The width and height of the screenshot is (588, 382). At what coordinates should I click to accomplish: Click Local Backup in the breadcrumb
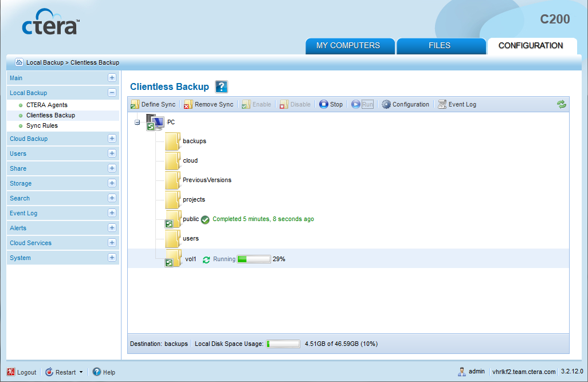click(45, 62)
